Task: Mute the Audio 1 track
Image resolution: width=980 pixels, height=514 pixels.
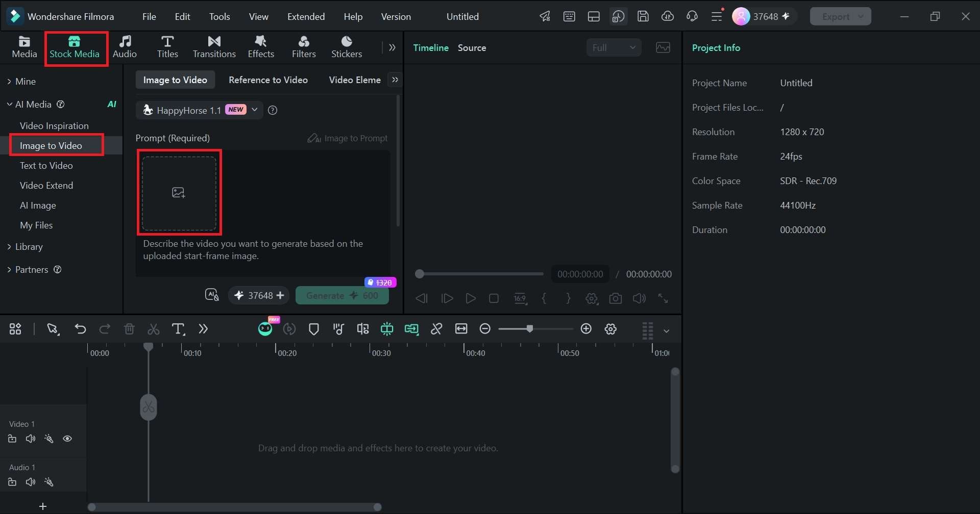Action: (31, 482)
